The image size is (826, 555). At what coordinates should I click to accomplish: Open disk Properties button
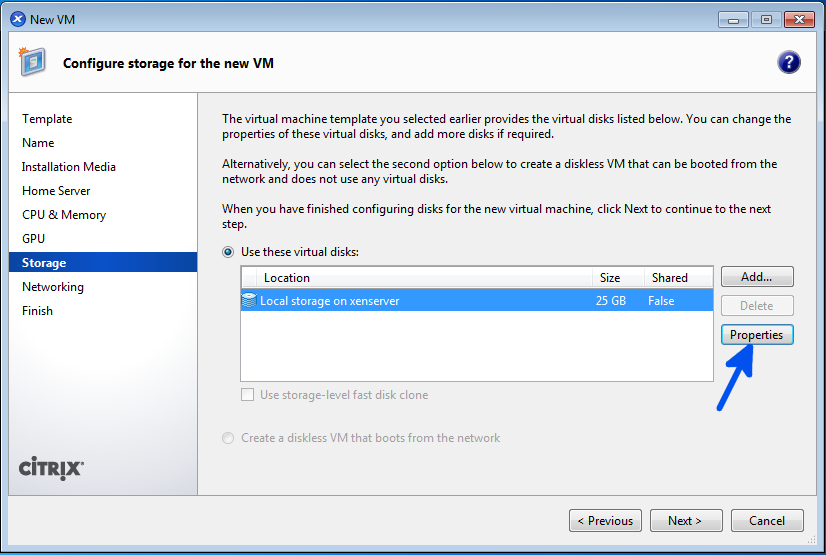click(756, 335)
